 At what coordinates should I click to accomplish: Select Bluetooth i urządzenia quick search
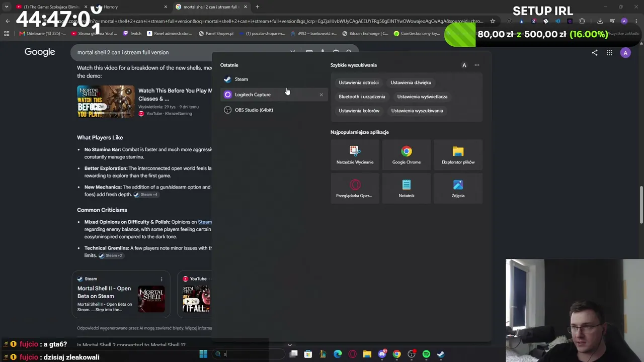(362, 97)
